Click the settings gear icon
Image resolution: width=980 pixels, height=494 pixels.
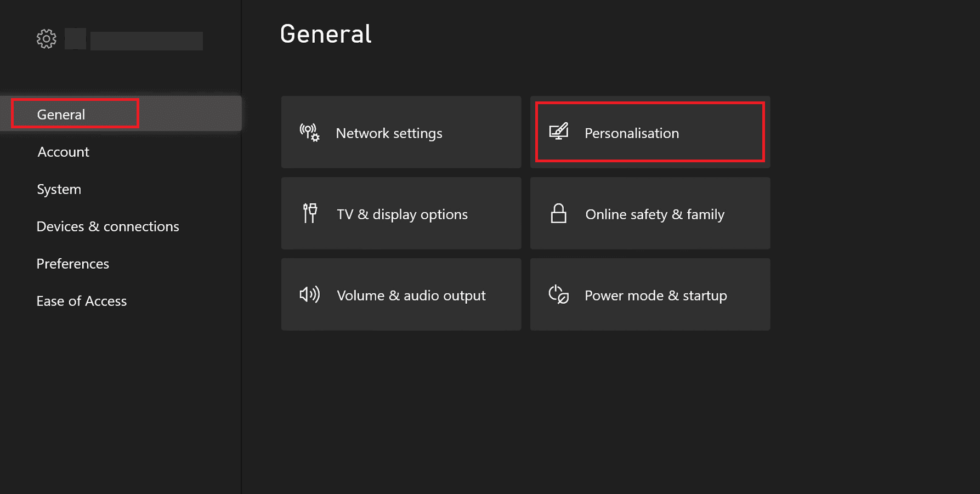[47, 39]
